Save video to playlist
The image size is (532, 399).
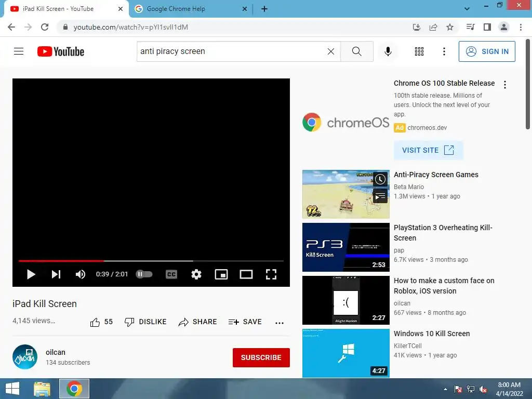coord(245,322)
